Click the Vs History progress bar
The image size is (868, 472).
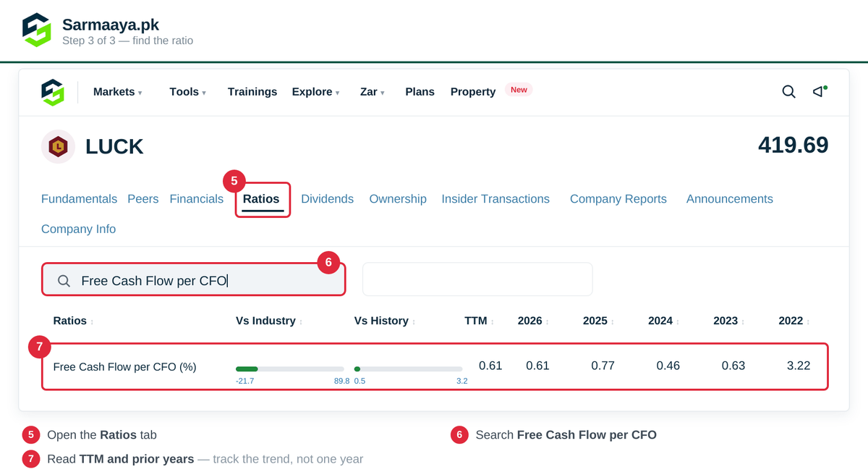tap(409, 369)
